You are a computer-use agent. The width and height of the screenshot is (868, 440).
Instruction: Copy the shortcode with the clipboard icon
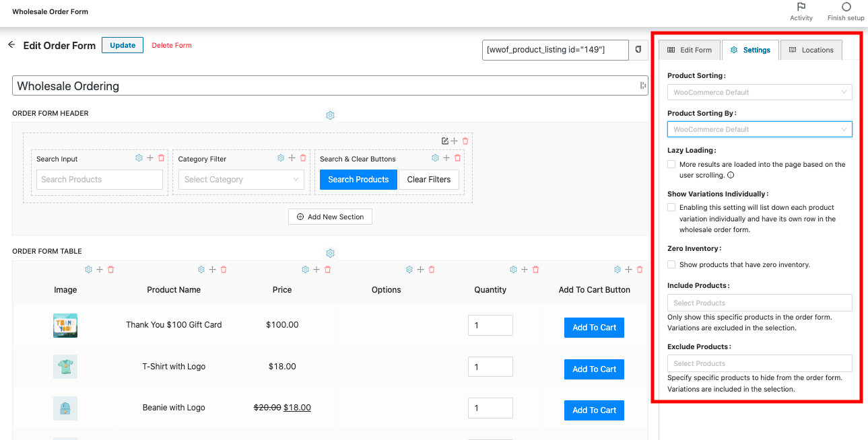tap(638, 50)
